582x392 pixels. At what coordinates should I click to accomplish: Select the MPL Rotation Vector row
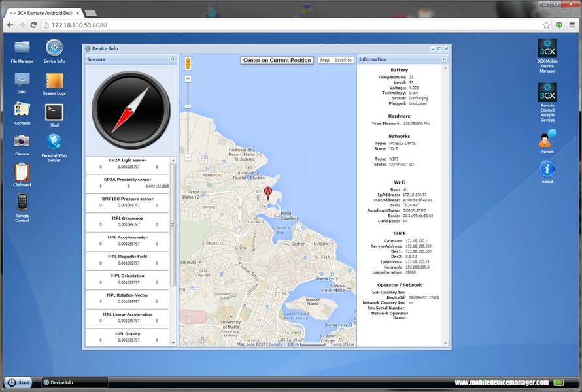coord(128,299)
